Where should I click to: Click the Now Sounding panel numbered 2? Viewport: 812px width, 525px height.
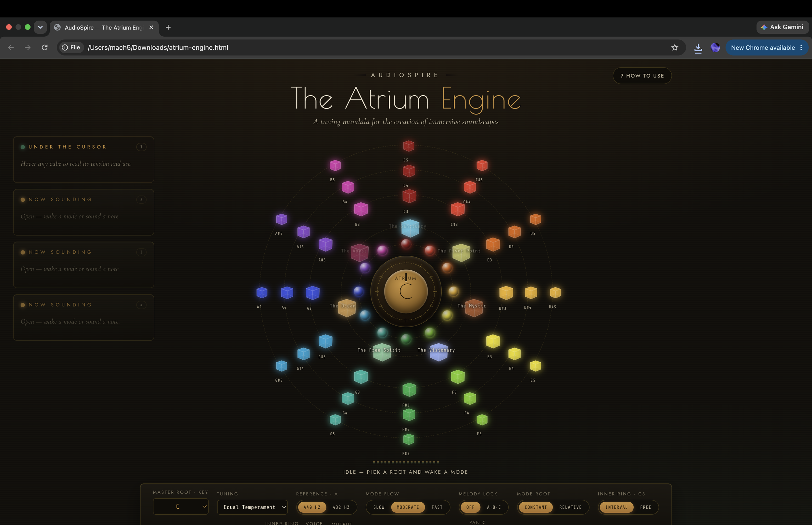pos(83,212)
